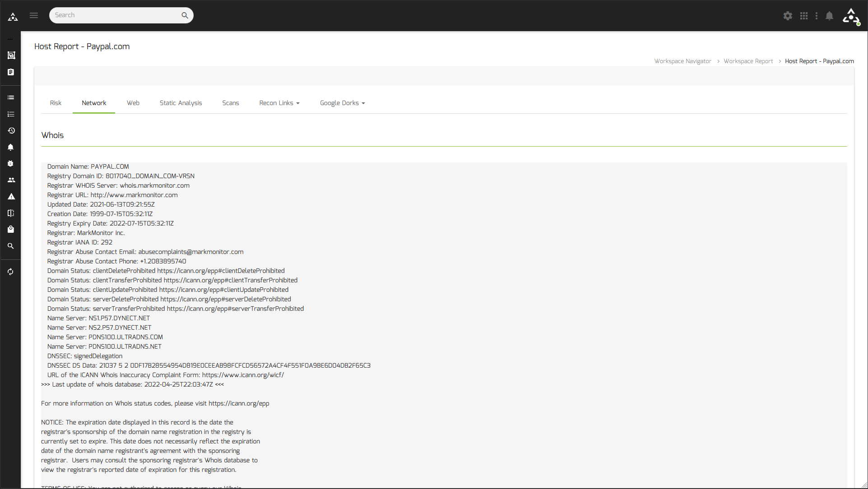Click the Registrar IANA ID: 292 line
Viewport: 868px width, 489px height.
tap(80, 242)
